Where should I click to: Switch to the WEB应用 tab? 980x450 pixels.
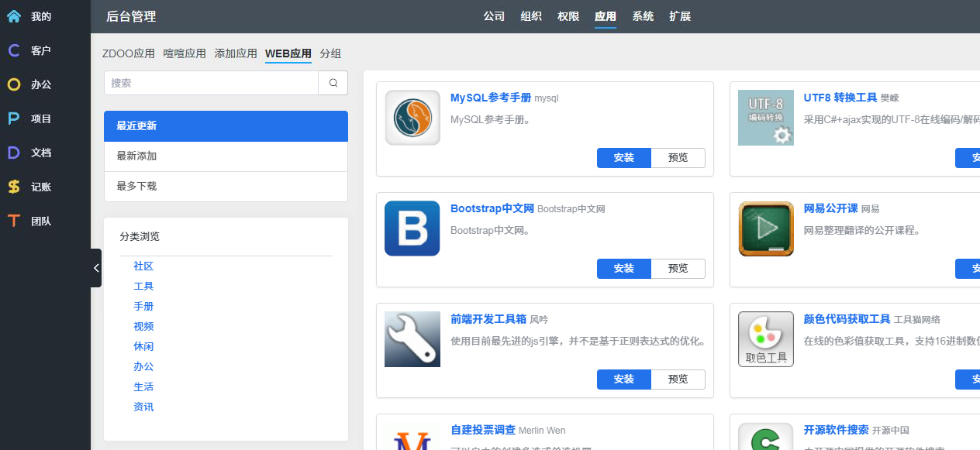point(288,53)
